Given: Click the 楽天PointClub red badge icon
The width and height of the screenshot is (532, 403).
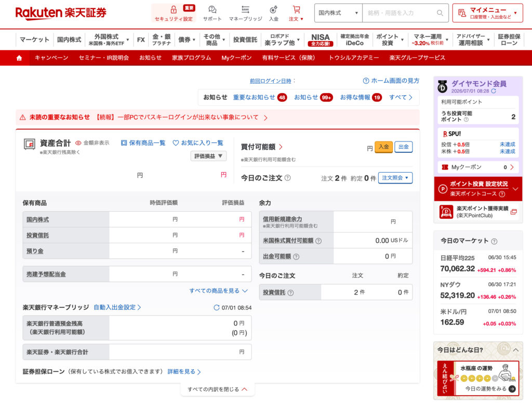Looking at the screenshot, I should click(x=446, y=212).
